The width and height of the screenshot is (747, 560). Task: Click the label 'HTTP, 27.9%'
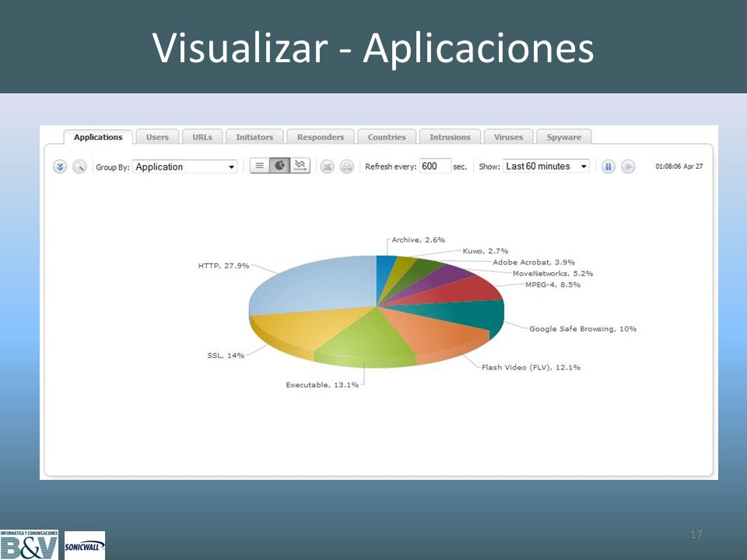point(223,266)
